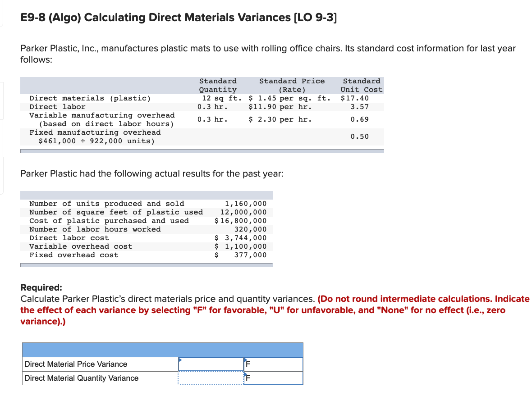Select the Standard Unit Cost column header
Viewport: 532px width, 410px height.
pos(362,85)
